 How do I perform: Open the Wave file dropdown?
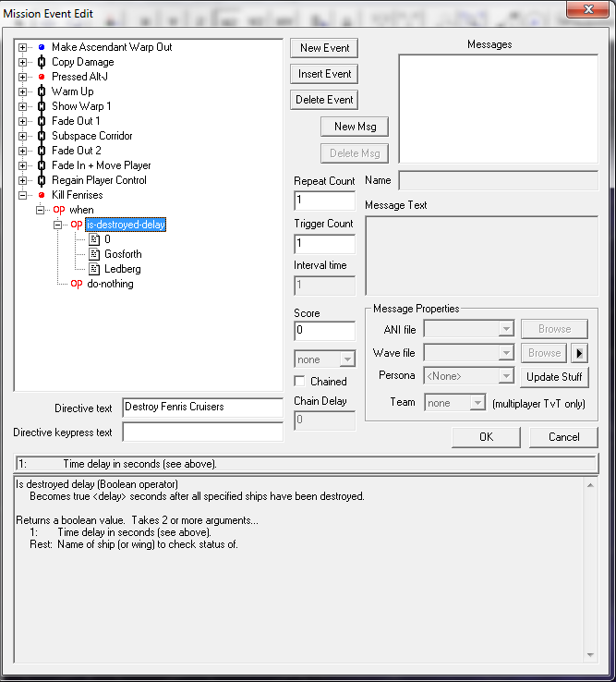506,353
